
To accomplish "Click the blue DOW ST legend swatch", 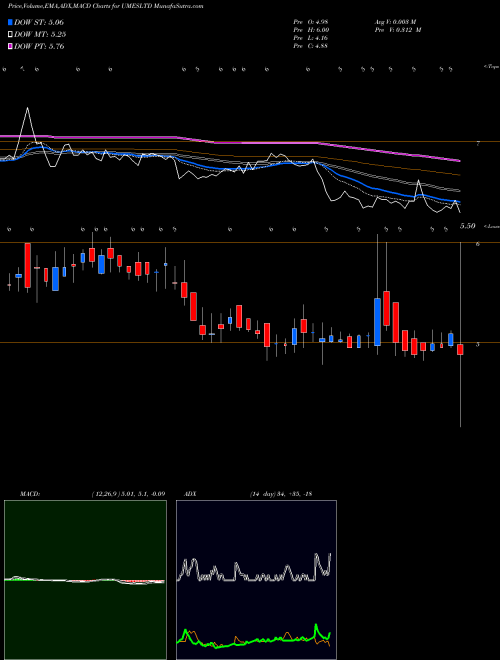I will click(x=10, y=22).
